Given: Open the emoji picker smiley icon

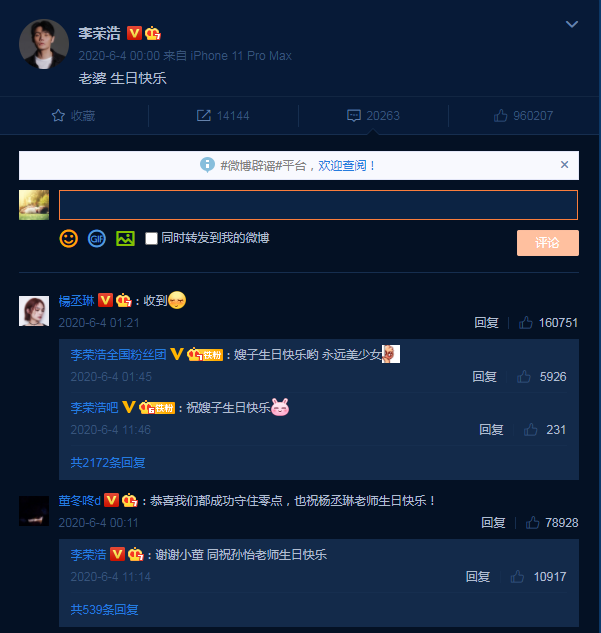Looking at the screenshot, I should tap(69, 239).
